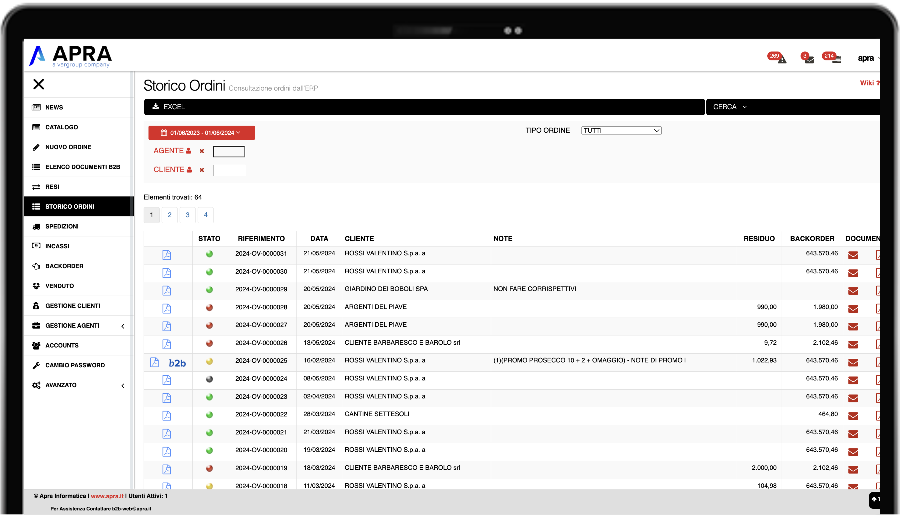Open PDF icon for order 2024-CV-0000030
900x515 pixels.
166,273
